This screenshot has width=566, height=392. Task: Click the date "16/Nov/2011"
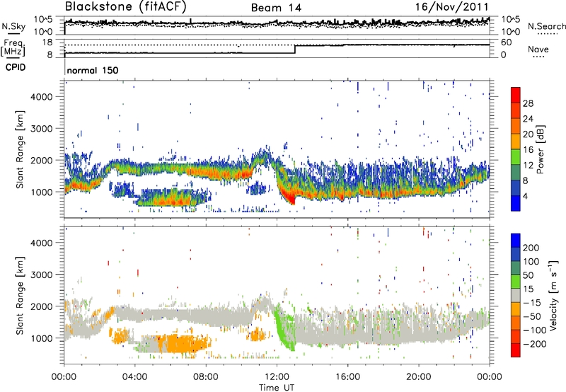[x=451, y=7]
